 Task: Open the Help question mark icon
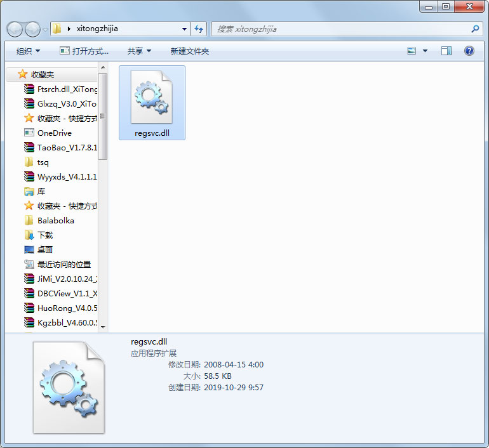tap(469, 51)
